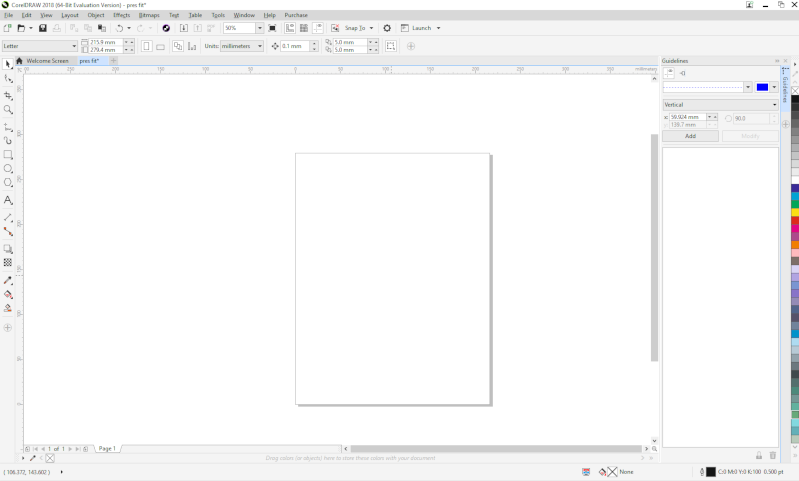Open the File menu

point(9,15)
